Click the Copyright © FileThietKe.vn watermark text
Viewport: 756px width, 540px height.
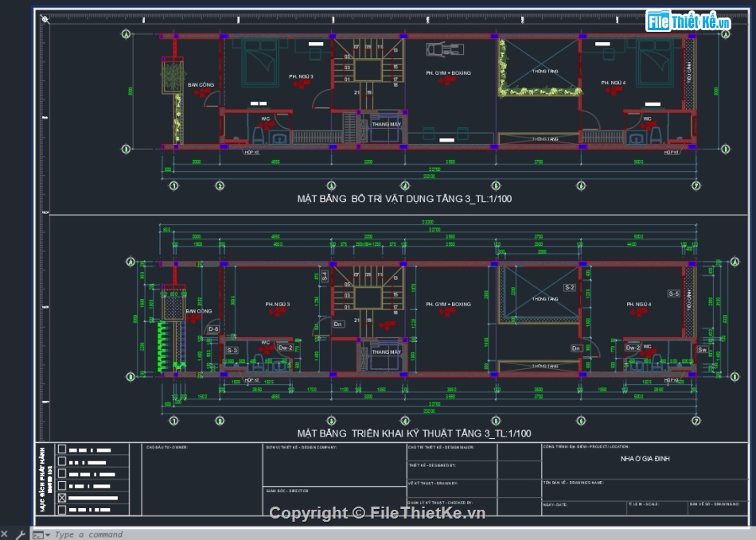378,514
